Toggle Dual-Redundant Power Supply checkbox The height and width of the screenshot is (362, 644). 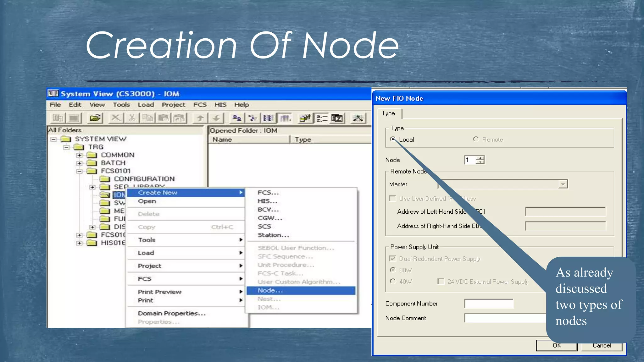[392, 259]
